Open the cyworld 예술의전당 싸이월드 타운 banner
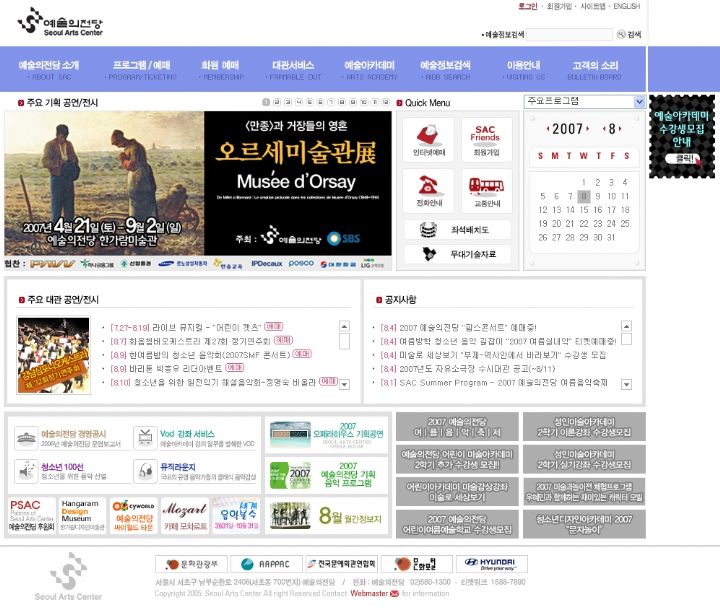Viewport: 720px width, 612px height. click(133, 516)
